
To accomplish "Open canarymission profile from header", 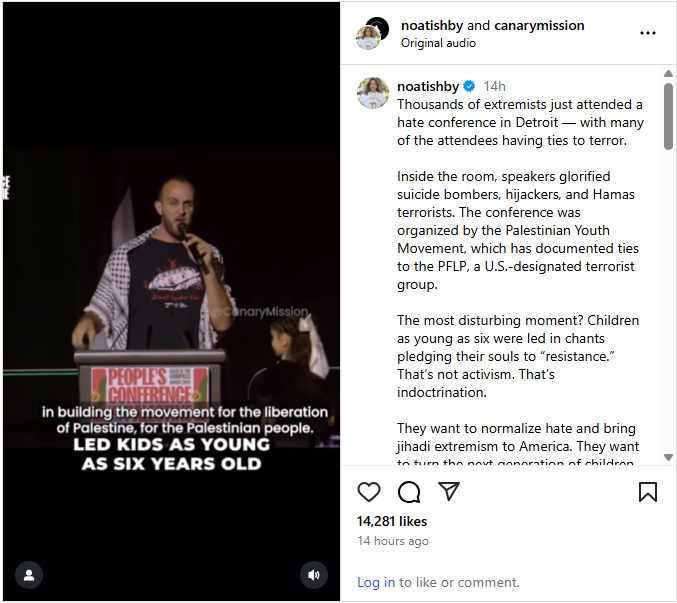I will (539, 25).
